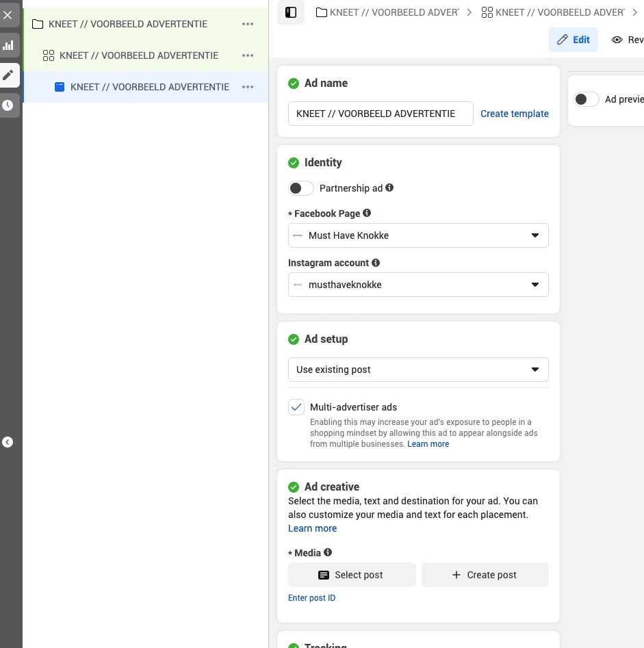Toggle the Partnership ad switch

pos(301,188)
